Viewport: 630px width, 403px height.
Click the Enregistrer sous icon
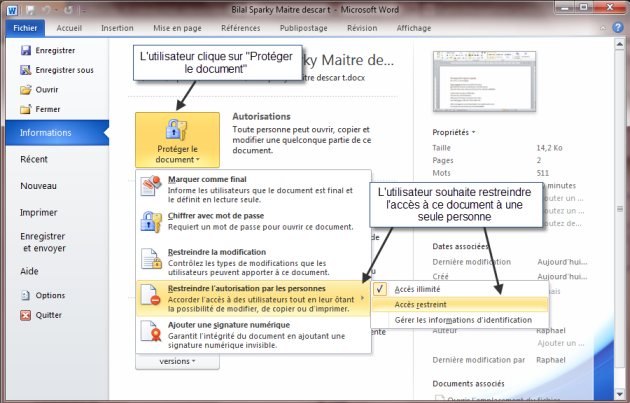[26, 70]
